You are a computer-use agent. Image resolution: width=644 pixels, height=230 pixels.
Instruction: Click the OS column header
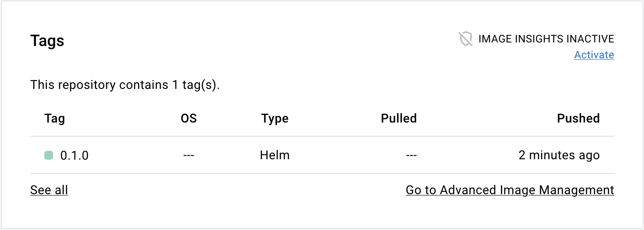pyautogui.click(x=189, y=119)
